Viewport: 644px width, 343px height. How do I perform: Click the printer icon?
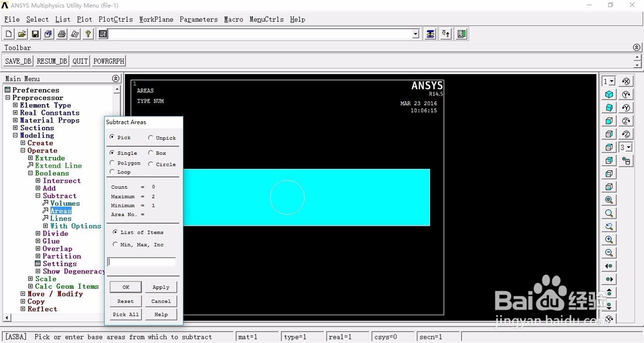click(x=62, y=34)
